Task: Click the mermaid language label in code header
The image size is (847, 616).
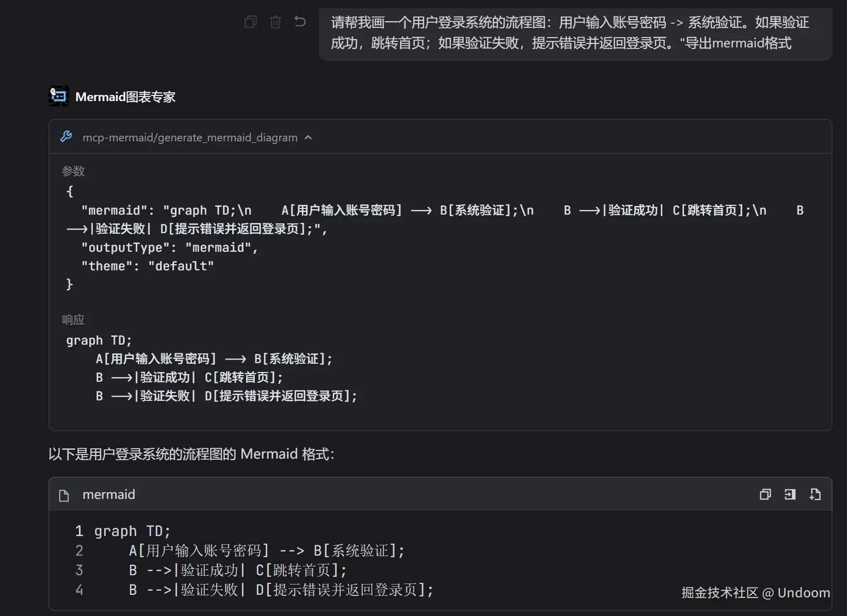Action: click(109, 495)
